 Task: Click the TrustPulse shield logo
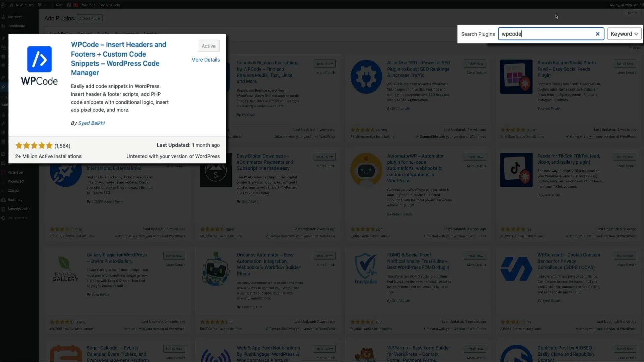[366, 269]
